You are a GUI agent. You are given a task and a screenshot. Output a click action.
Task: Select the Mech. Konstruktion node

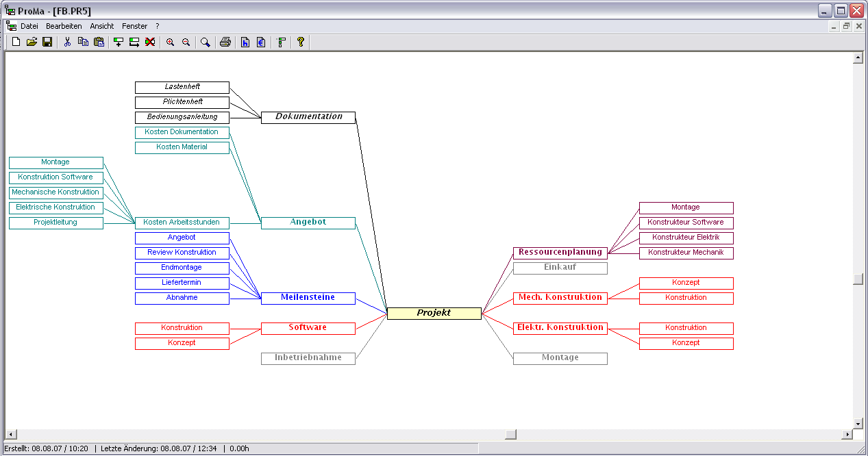560,298
